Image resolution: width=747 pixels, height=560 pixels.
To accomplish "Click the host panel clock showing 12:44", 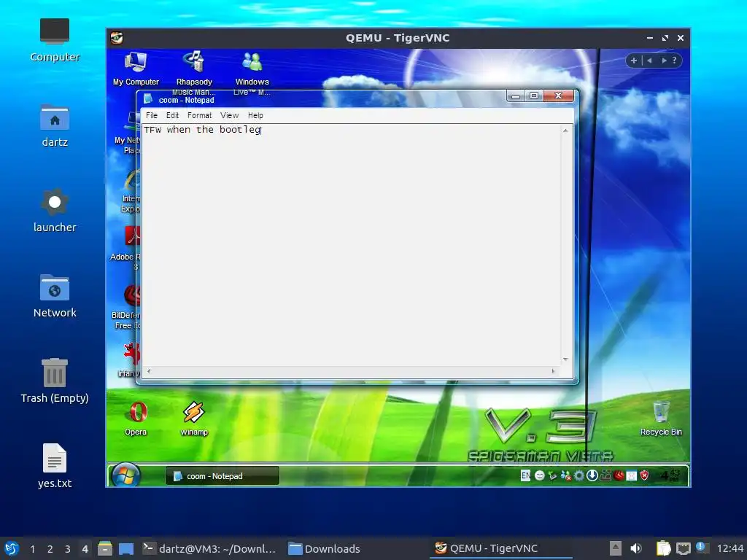I will (x=729, y=548).
